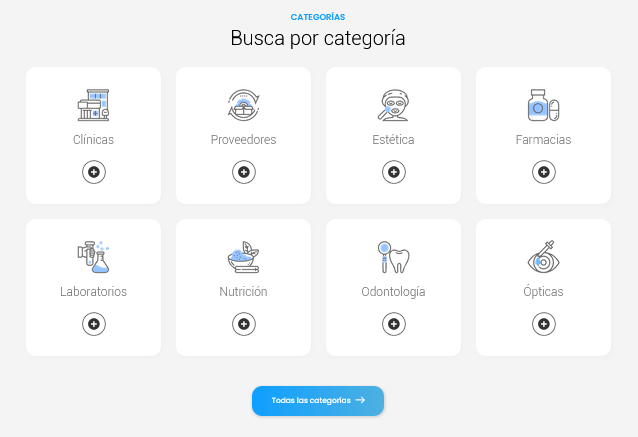This screenshot has height=437, width=638.
Task: Click the Clínicas hospital building icon
Action: (93, 104)
